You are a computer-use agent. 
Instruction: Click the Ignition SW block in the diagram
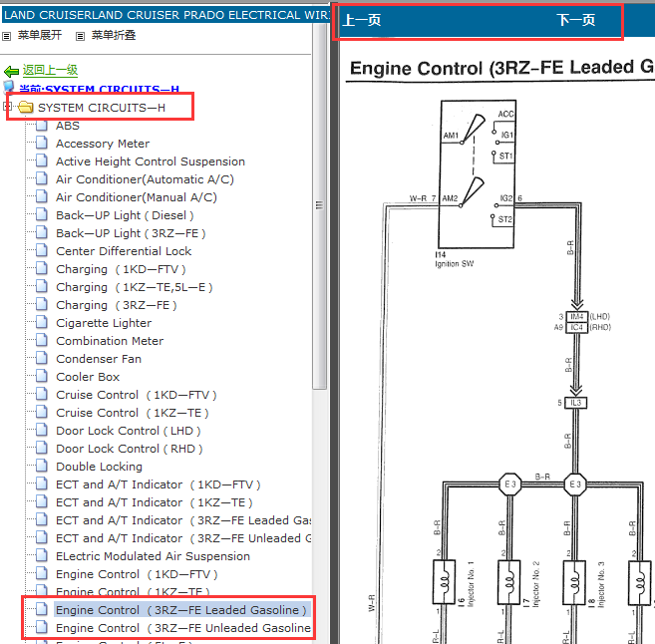[x=477, y=174]
